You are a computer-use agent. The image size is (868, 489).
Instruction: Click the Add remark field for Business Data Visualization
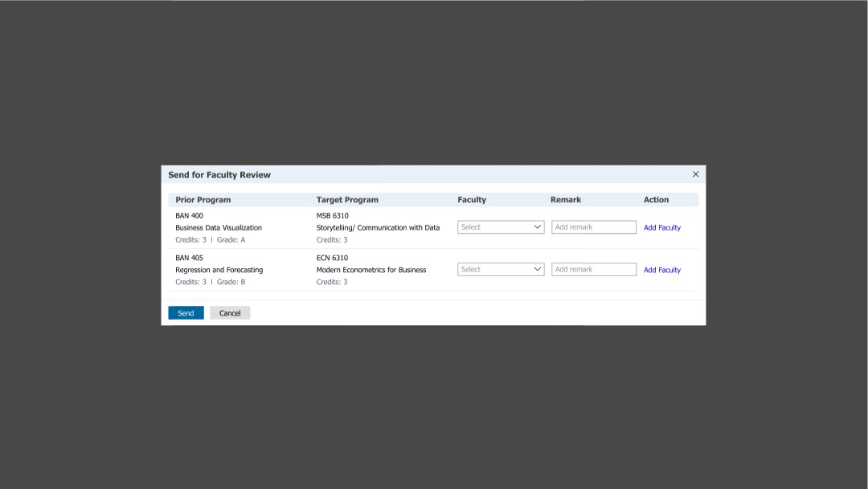593,226
